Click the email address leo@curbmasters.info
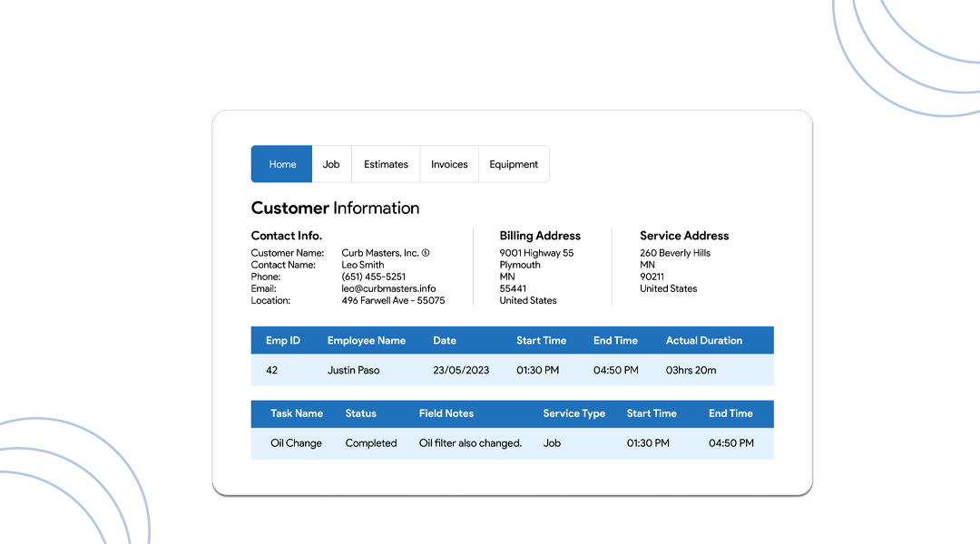Screen dimensions: 980x544 point(387,288)
